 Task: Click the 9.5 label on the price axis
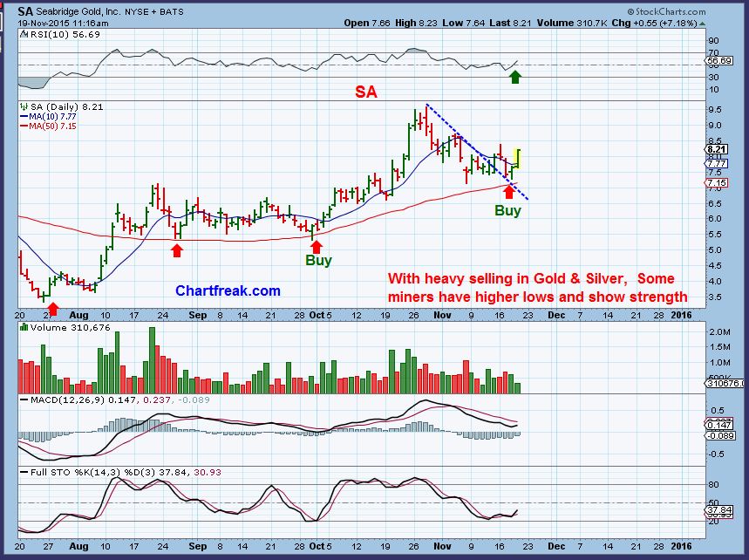pos(715,109)
